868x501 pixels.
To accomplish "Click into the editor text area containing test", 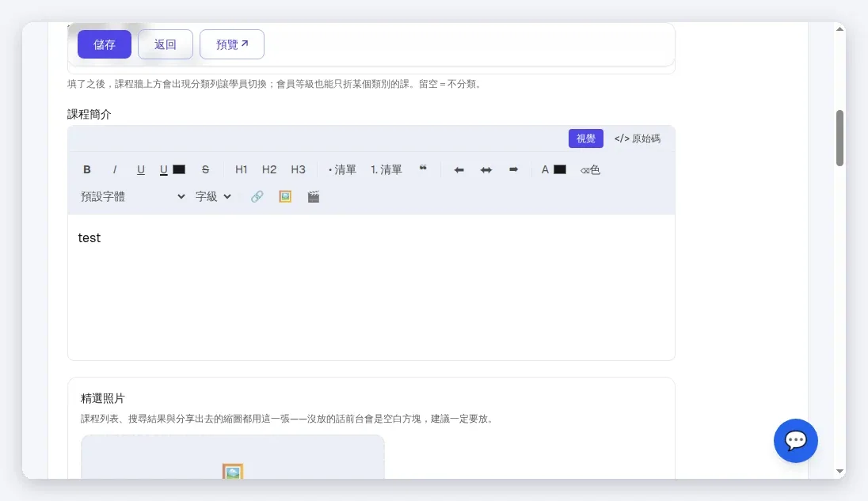I will (x=371, y=287).
